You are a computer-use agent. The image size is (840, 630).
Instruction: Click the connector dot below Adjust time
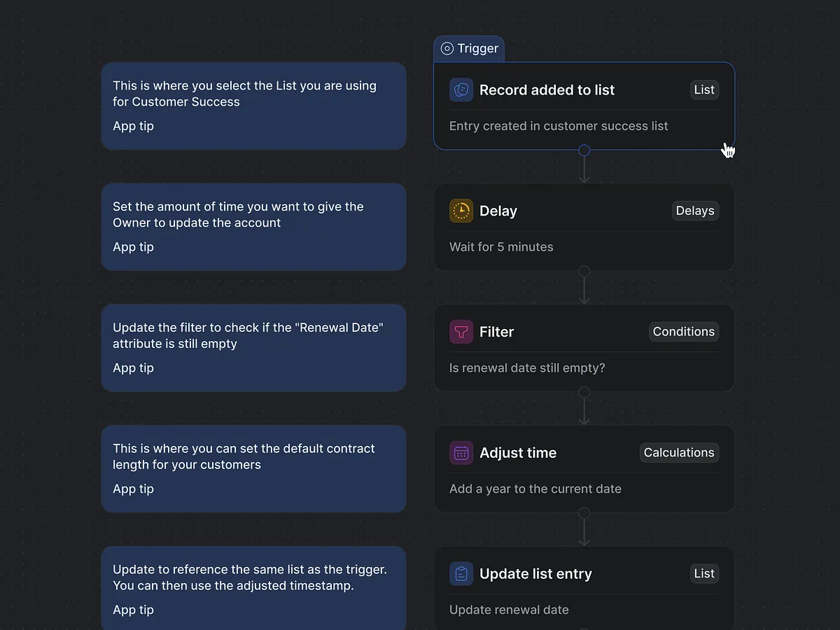(x=584, y=513)
